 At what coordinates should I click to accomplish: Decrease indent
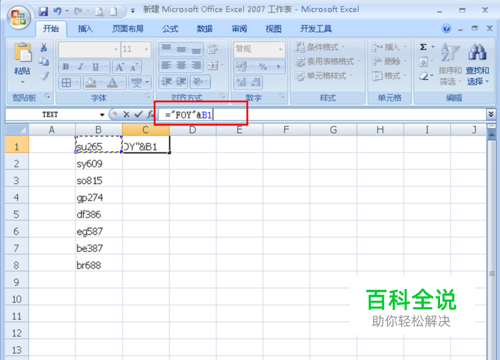point(166,81)
